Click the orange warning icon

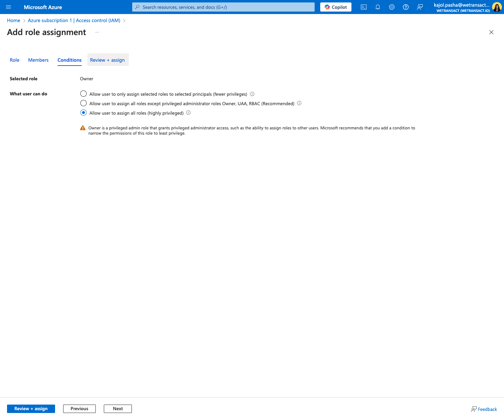(x=83, y=128)
